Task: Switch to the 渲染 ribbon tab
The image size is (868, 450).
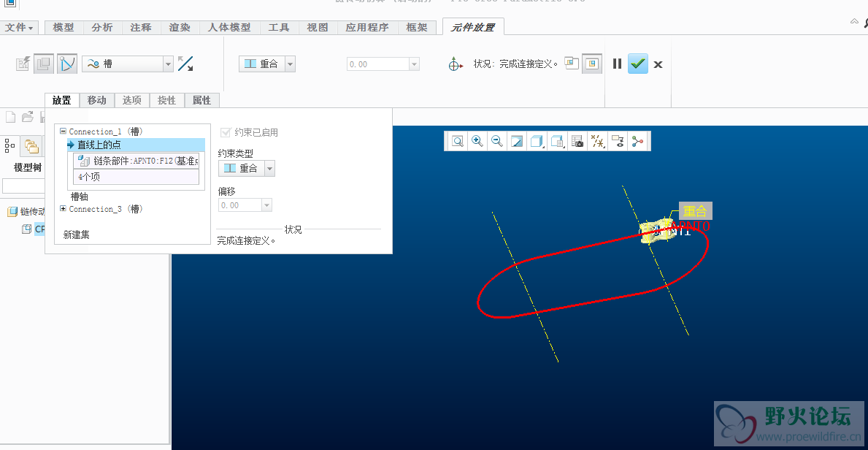Action: pyautogui.click(x=180, y=27)
